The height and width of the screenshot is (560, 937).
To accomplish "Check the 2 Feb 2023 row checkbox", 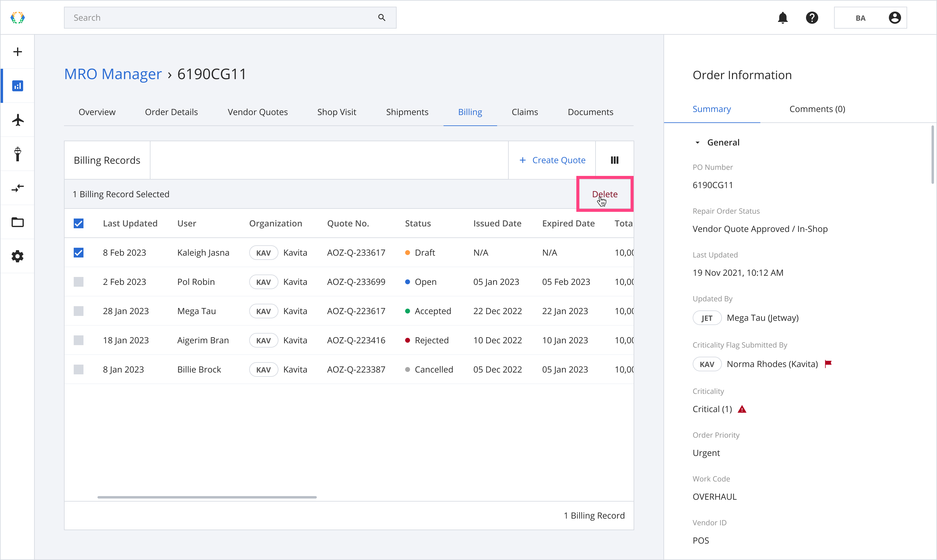I will [x=79, y=282].
